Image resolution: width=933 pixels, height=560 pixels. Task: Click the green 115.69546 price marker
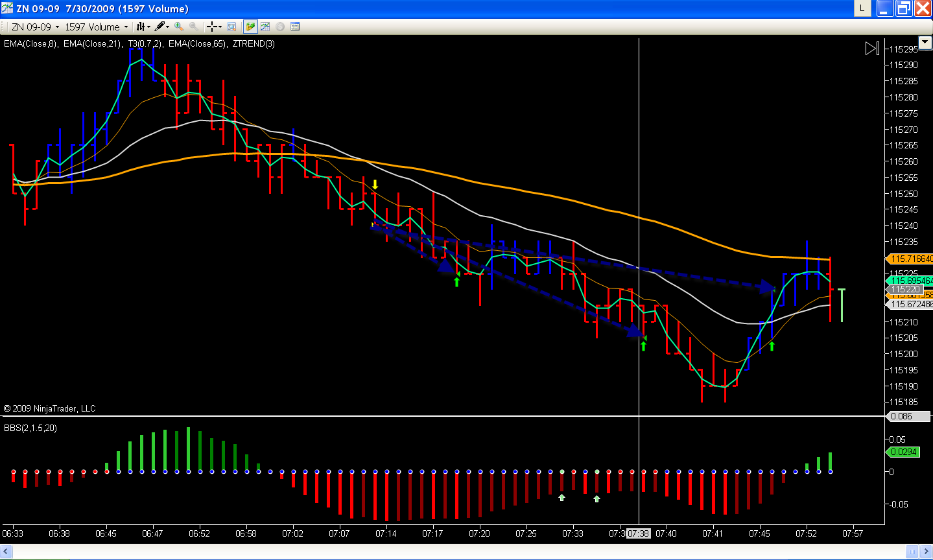pyautogui.click(x=909, y=281)
